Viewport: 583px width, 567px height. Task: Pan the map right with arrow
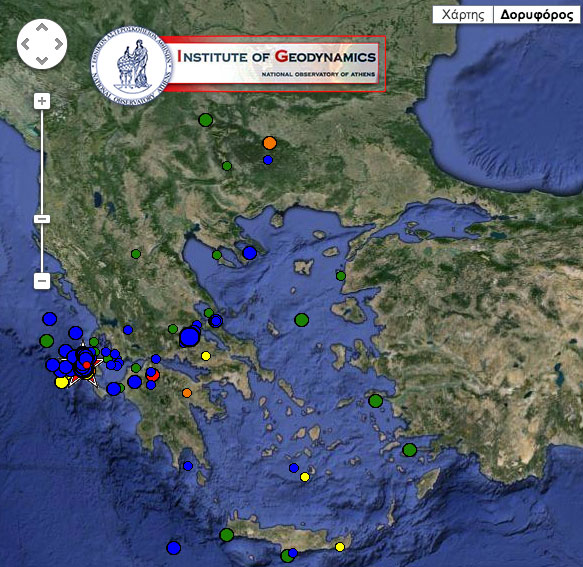(58, 44)
